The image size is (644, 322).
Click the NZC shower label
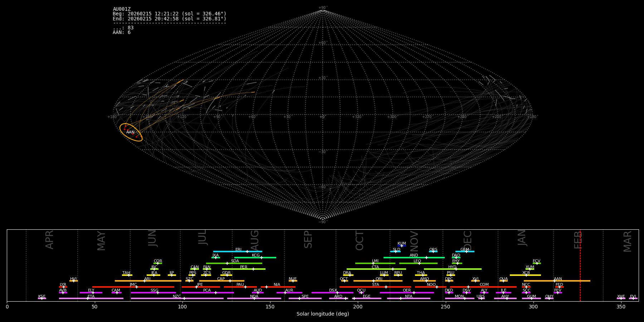point(177,297)
